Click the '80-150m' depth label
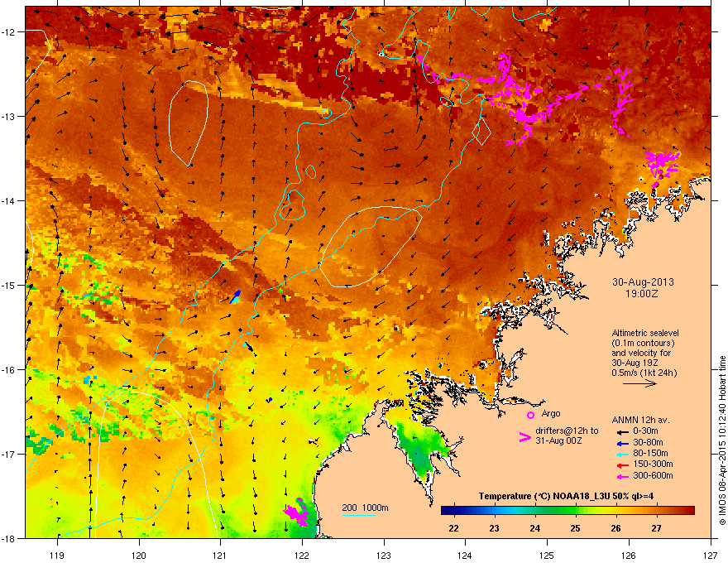This screenshot has width=728, height=563. pyautogui.click(x=650, y=454)
